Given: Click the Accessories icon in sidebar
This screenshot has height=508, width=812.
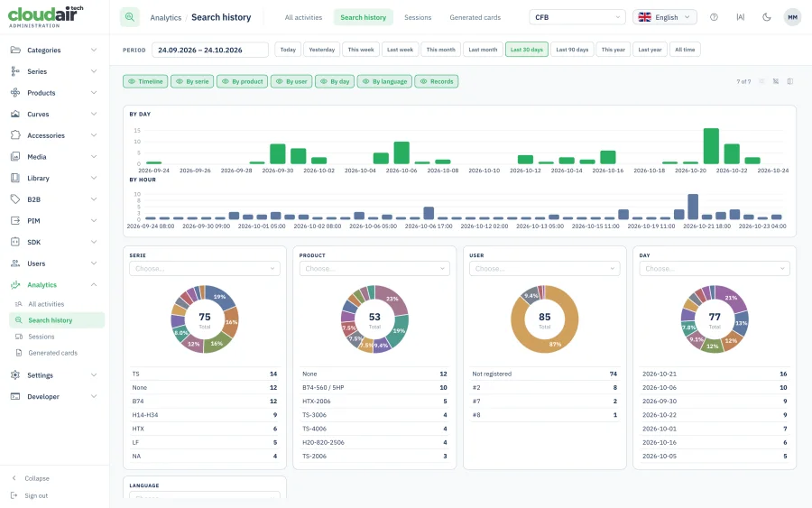Looking at the screenshot, I should (x=15, y=135).
